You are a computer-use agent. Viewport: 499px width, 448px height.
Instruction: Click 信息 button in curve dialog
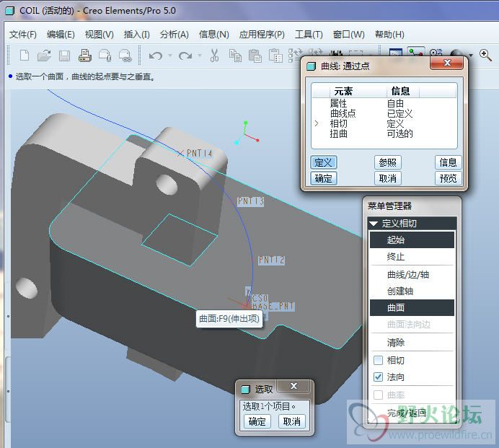[448, 163]
